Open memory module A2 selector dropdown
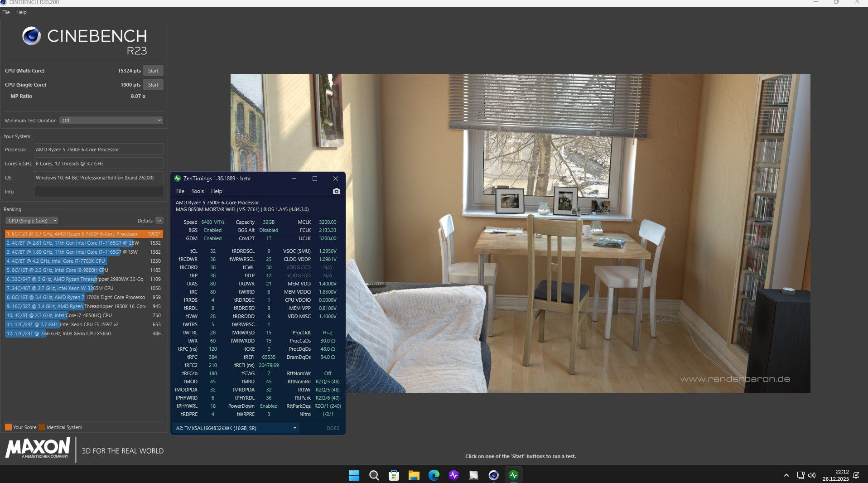 pos(236,428)
